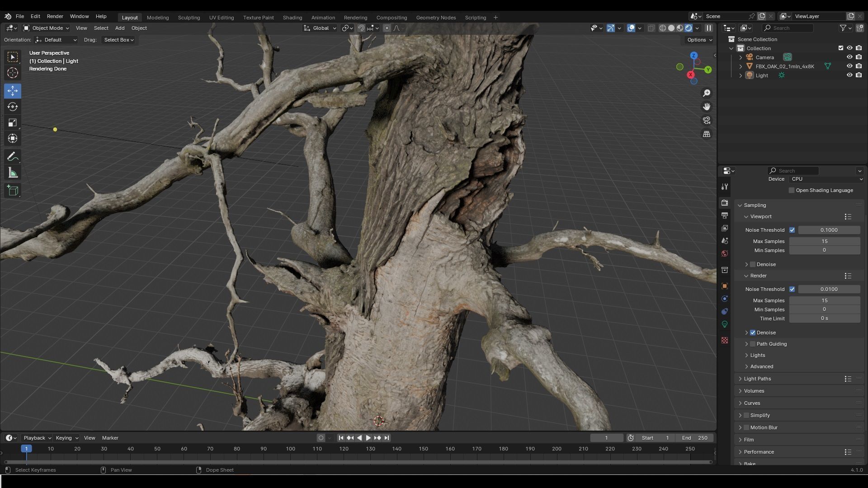868x488 pixels.
Task: Open Global transform orientation dropdown
Action: 320,28
